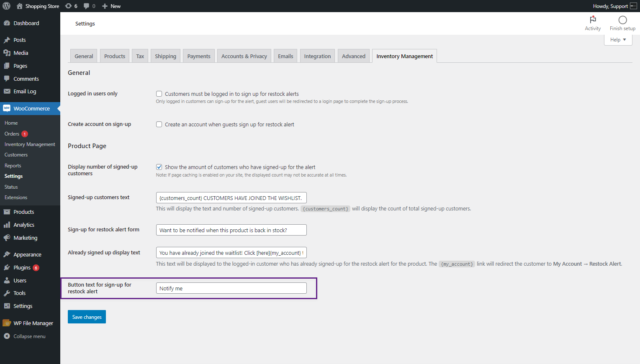640x364 pixels.
Task: Open Dashboard sidebar icon
Action: coord(7,23)
